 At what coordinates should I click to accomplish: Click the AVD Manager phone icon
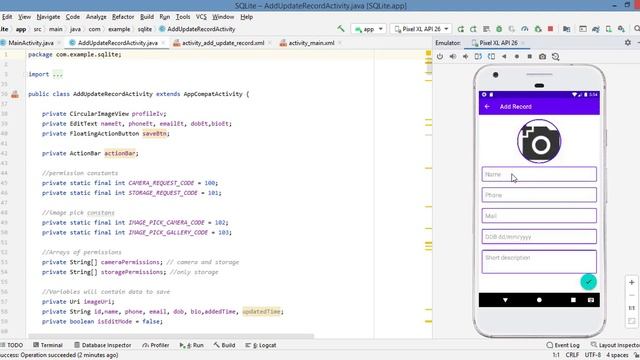(609, 29)
